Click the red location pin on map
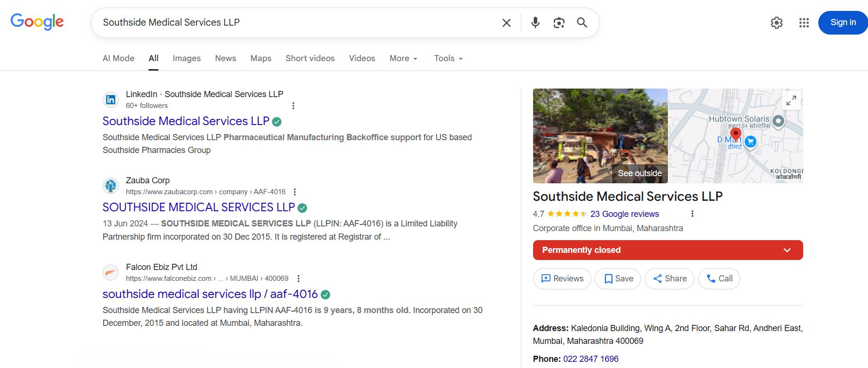 [736, 134]
